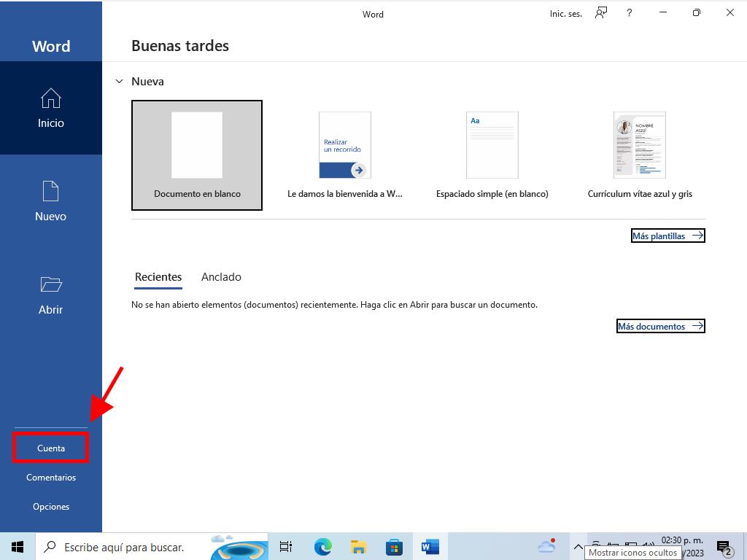Click the Más plantillas link
Image resolution: width=747 pixels, height=560 pixels.
667,236
